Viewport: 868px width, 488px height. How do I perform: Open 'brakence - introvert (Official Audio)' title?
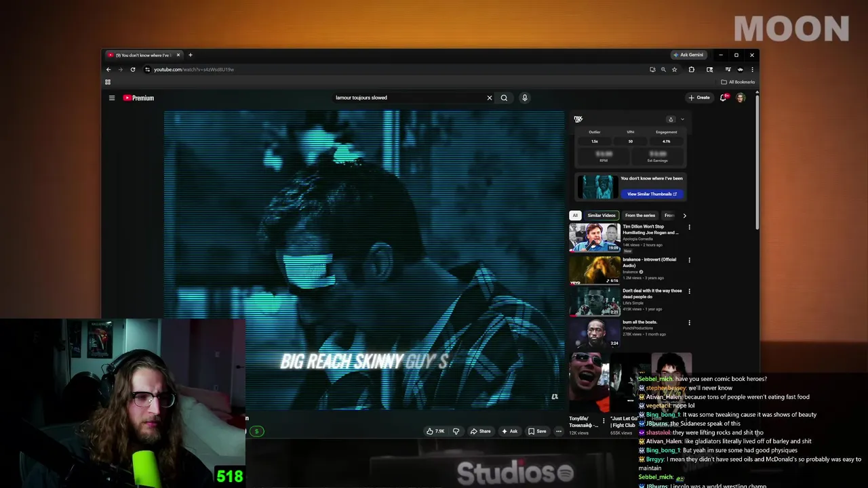(x=649, y=262)
